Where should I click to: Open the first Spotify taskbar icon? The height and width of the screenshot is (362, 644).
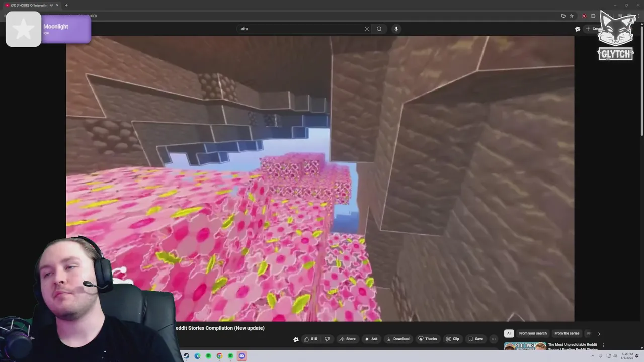[208, 356]
